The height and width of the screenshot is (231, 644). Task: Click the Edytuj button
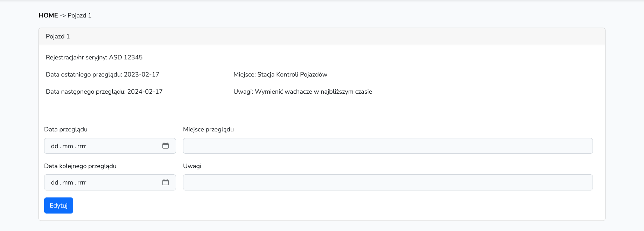(x=58, y=205)
